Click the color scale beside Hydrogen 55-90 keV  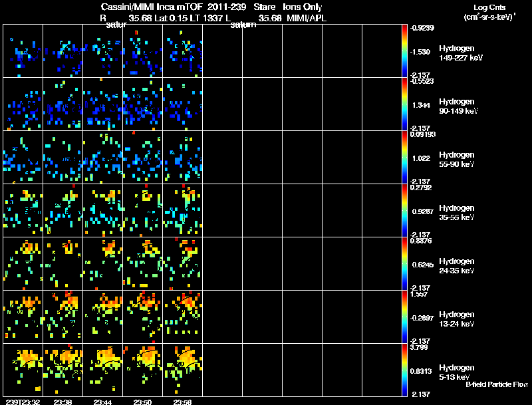coord(404,158)
